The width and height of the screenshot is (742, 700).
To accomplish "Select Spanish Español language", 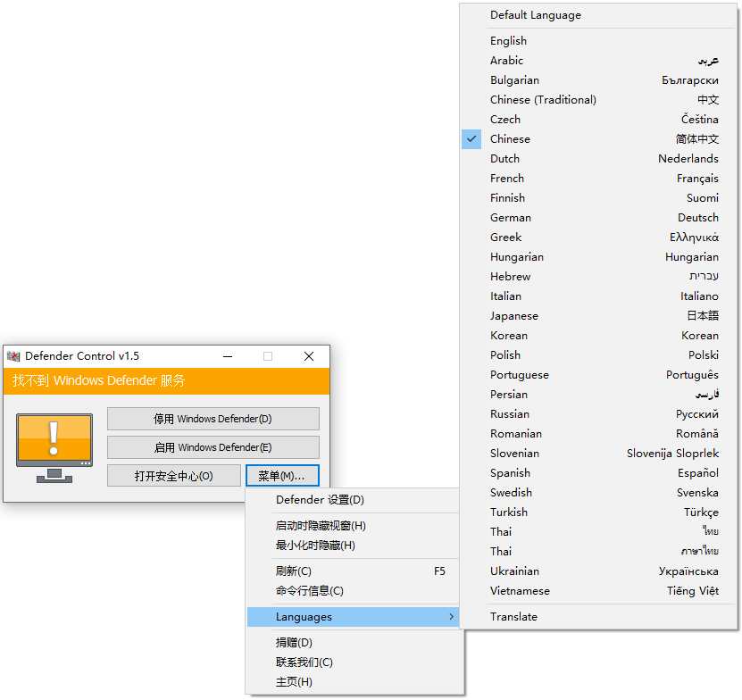I will click(x=598, y=473).
